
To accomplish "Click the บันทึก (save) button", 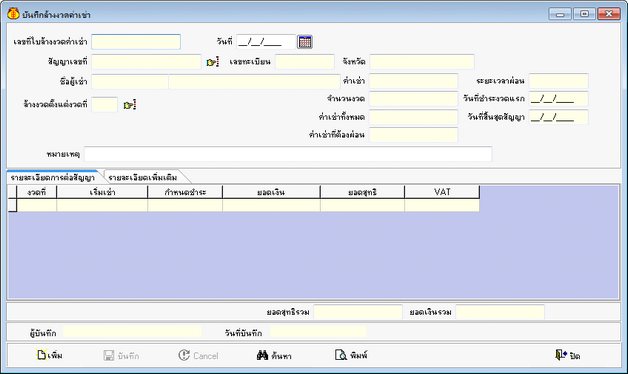I will point(121,356).
